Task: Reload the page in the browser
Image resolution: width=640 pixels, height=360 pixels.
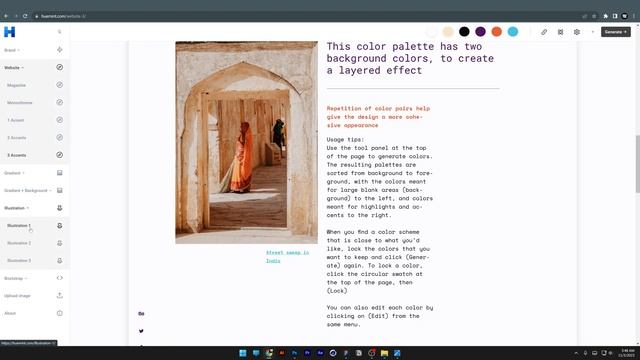Action: 25,16
